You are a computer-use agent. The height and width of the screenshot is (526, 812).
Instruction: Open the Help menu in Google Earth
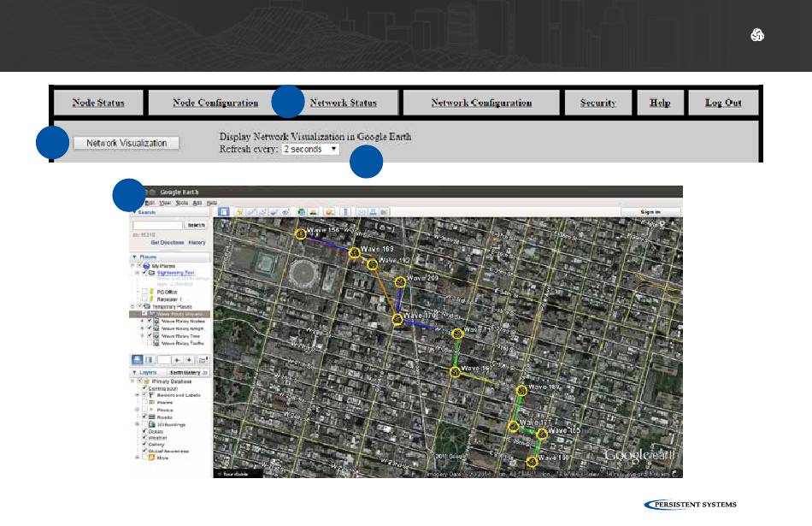[212, 204]
